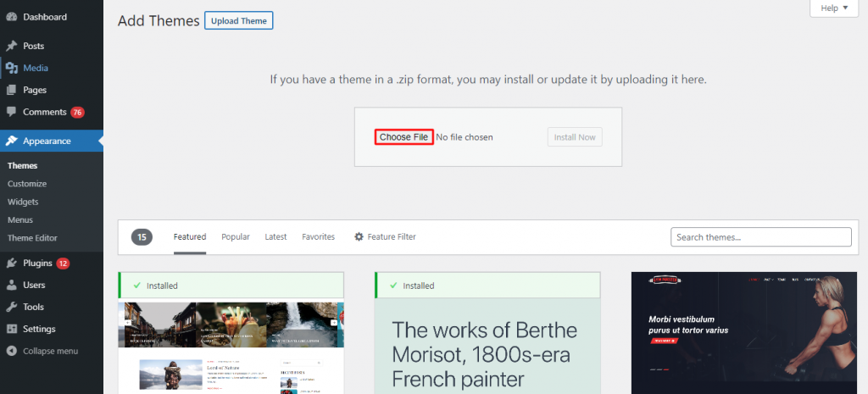Click the 12 plugin updates badge

pos(63,264)
